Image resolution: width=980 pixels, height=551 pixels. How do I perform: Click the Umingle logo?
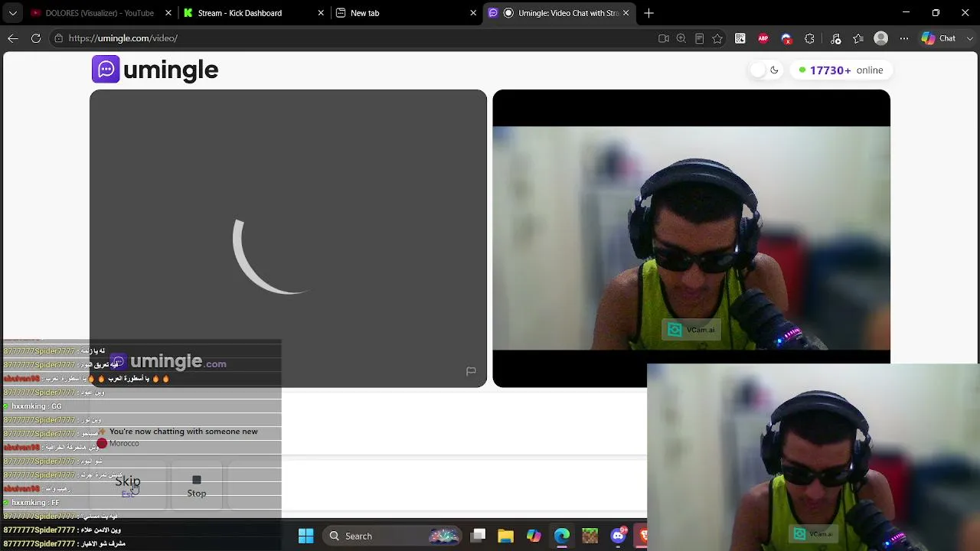pos(155,70)
